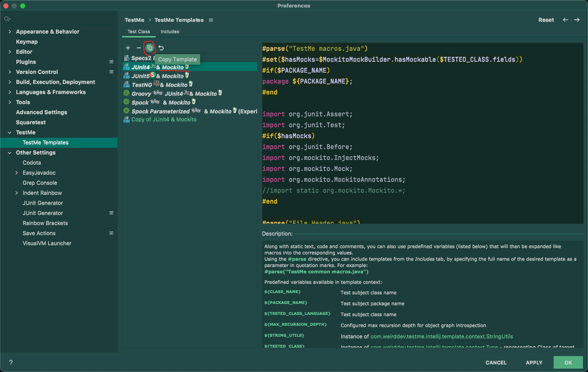Open Grep Console settings
The image size is (588, 372).
(x=40, y=183)
